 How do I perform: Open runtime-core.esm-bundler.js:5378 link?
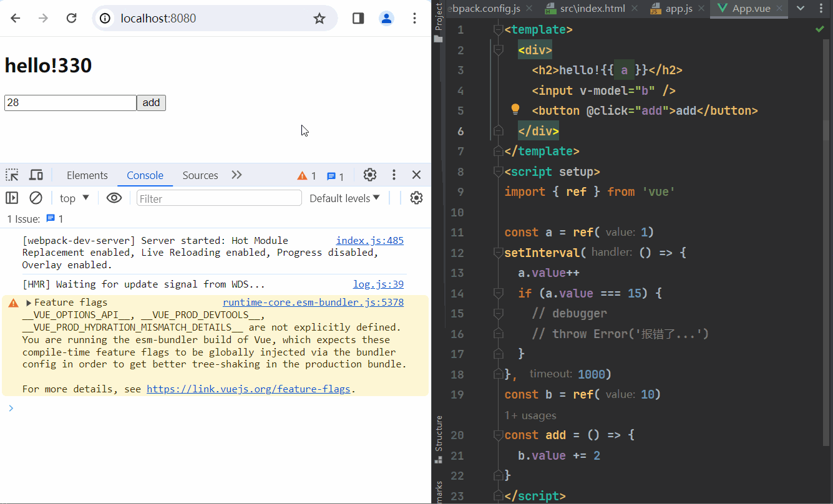click(313, 303)
